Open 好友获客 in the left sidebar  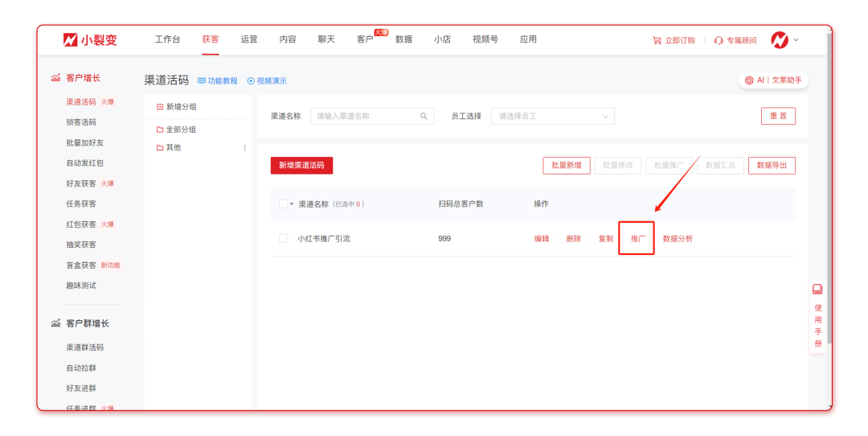click(x=81, y=183)
